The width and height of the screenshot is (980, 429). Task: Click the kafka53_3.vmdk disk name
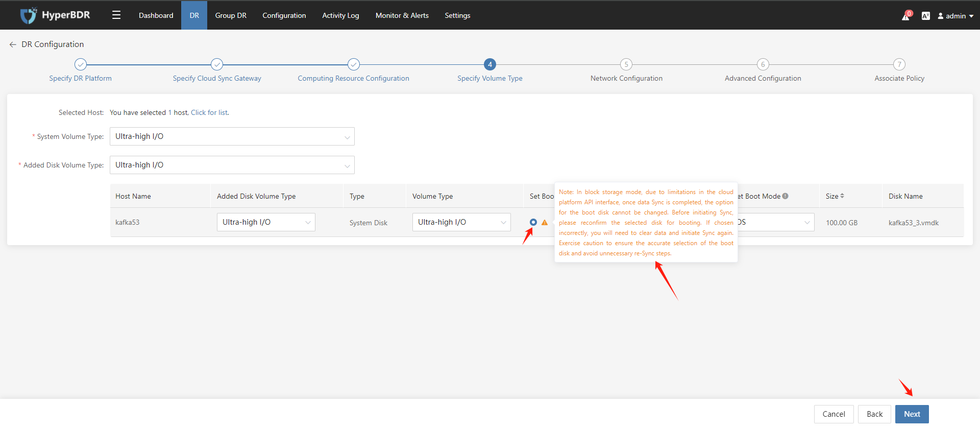(914, 223)
